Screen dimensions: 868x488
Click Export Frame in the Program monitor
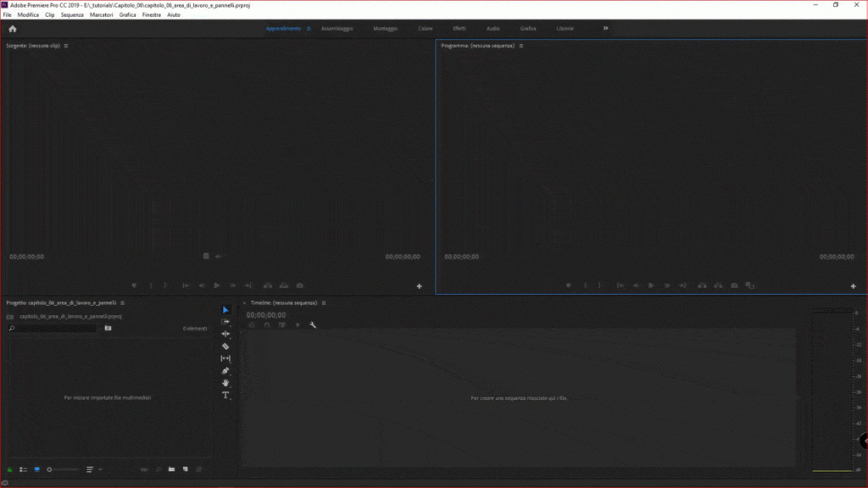tap(733, 286)
